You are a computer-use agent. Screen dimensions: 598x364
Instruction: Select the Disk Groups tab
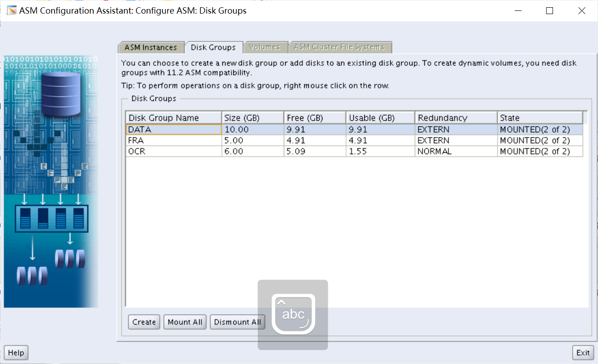click(213, 47)
